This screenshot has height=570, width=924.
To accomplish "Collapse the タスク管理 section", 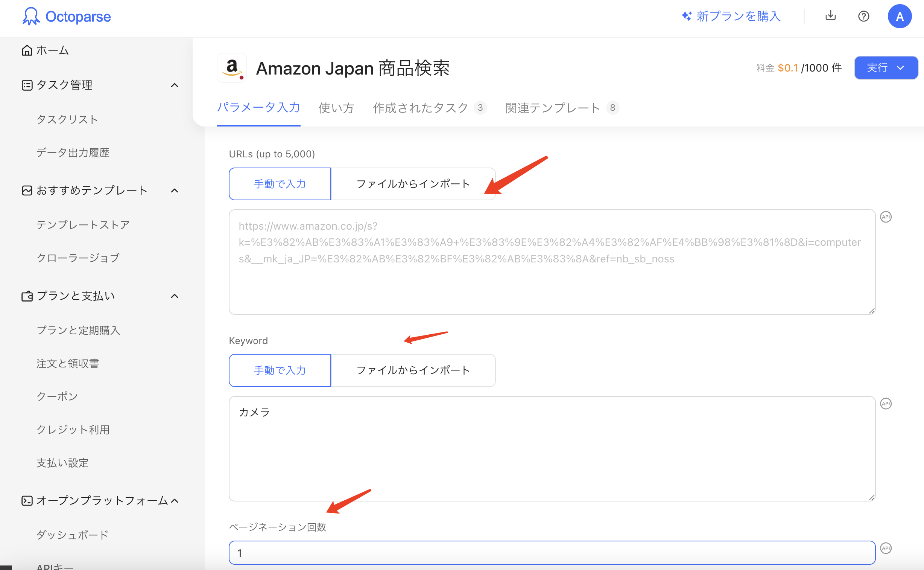I will [x=175, y=85].
